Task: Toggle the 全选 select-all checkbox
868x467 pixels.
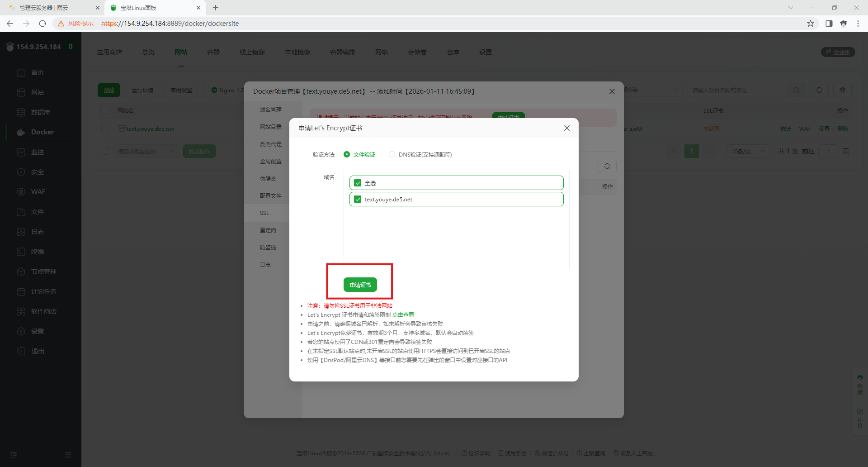Action: pos(358,183)
